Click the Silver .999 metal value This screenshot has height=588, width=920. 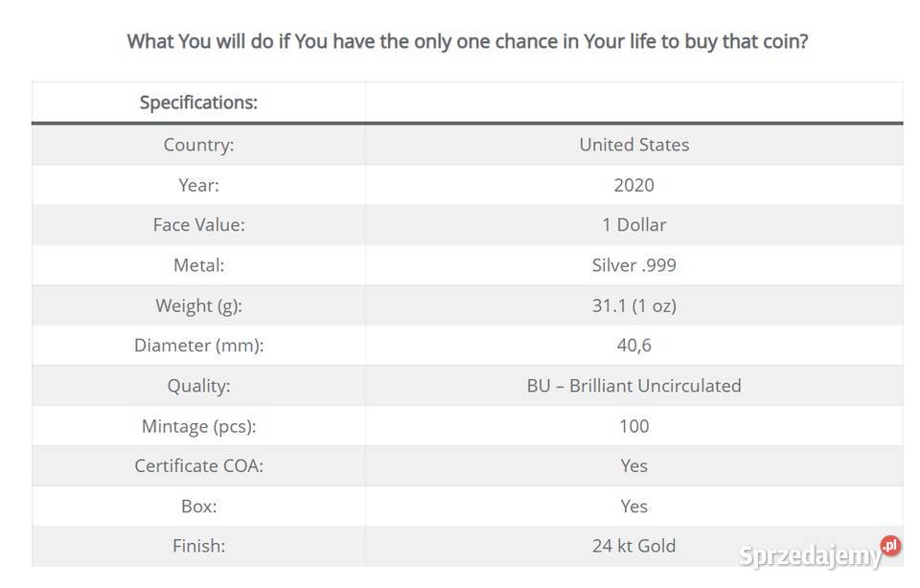coord(633,265)
